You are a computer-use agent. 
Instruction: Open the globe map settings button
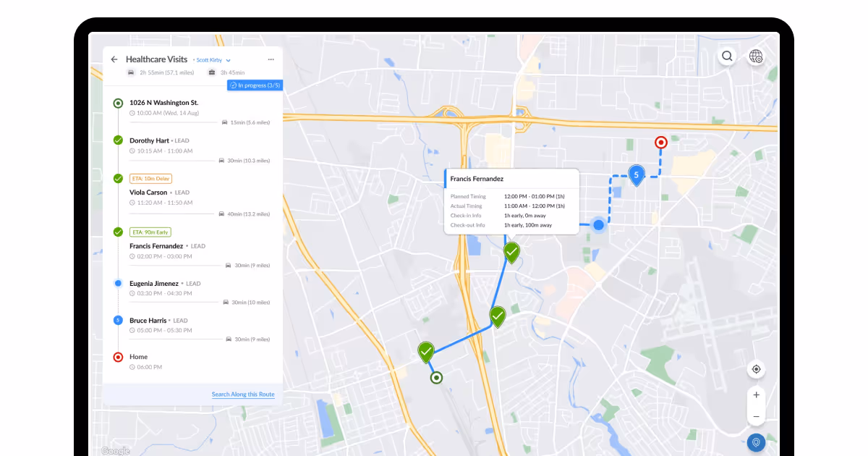coord(756,56)
